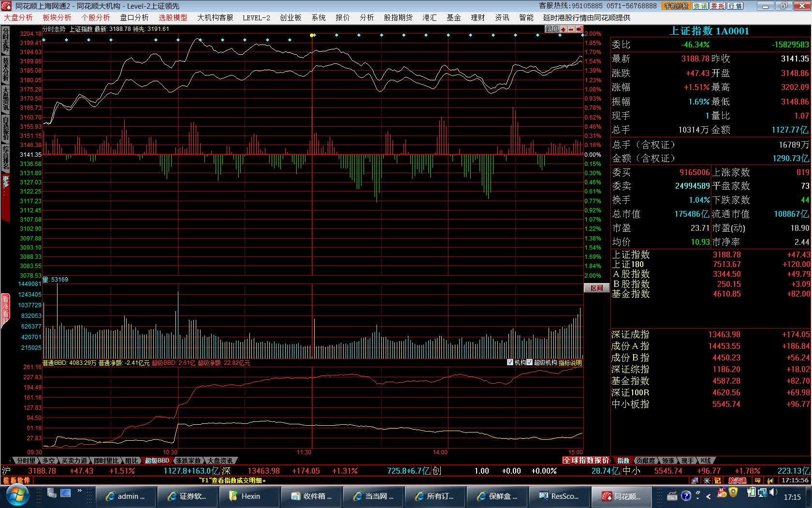This screenshot has width=812, height=508.
Task: Click the 信息 button above the chart
Action: 552,29
